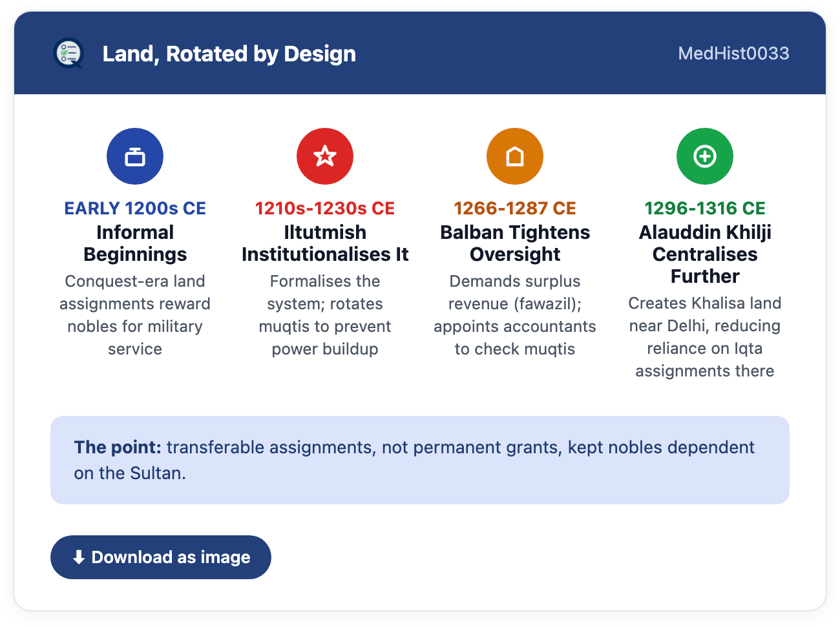Screen dimensions: 840x627
Task: Click the blue briefcase icon for Early 1200s
Action: (135, 156)
